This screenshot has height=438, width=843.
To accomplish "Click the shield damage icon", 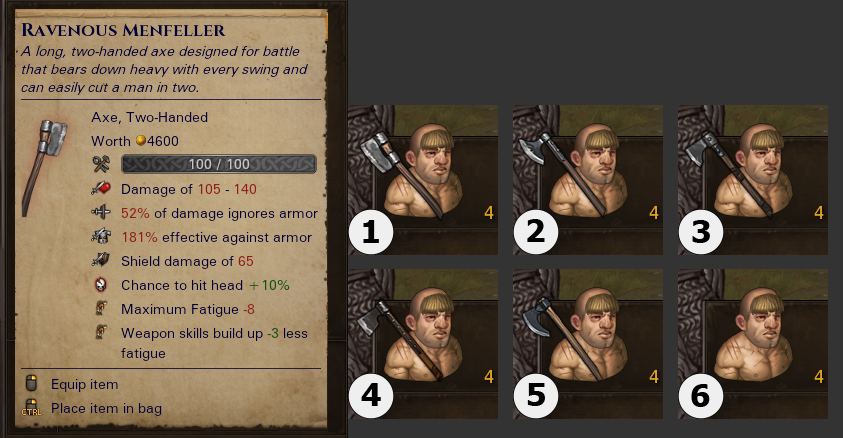I will [x=101, y=260].
